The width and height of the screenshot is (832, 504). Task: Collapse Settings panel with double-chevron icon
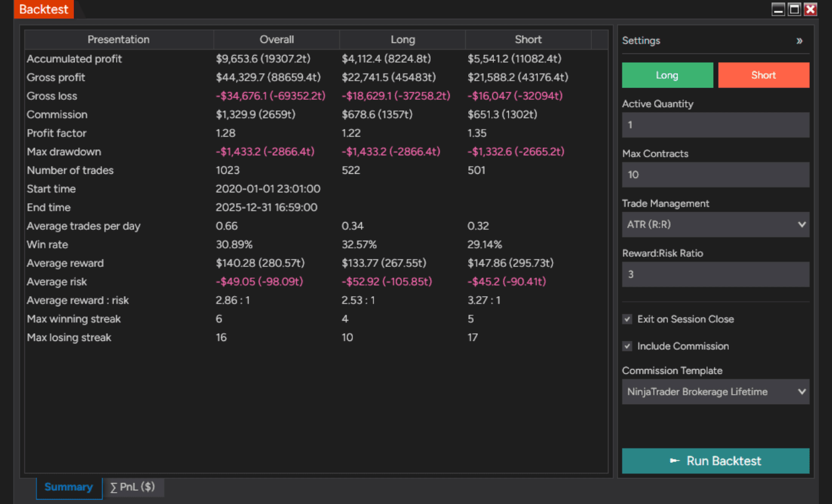coord(799,41)
